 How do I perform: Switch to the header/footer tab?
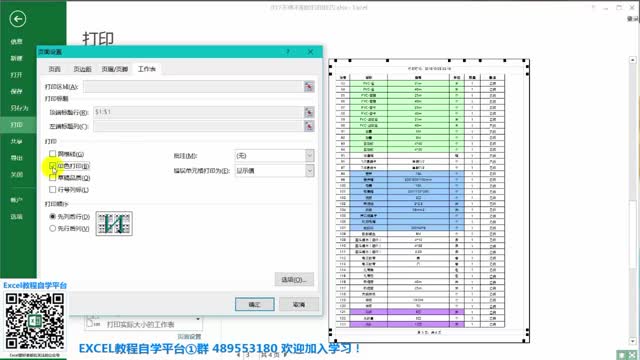[x=115, y=69]
